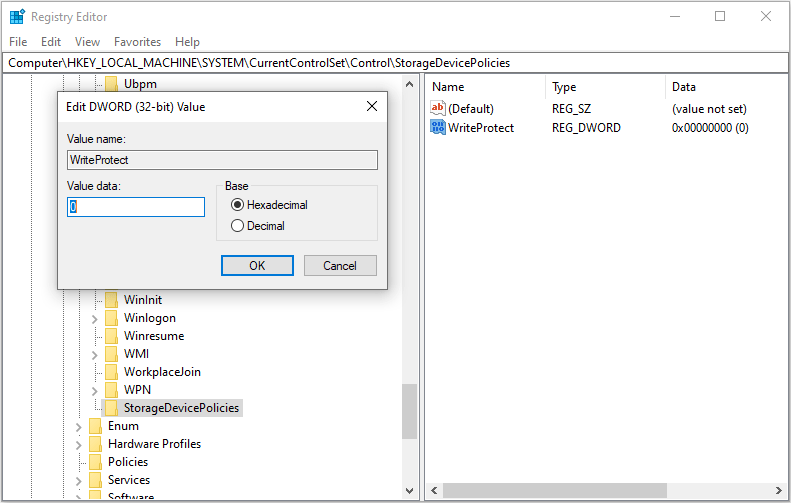Click the REG_SZ type cell
The width and height of the screenshot is (791, 503).
click(x=571, y=108)
